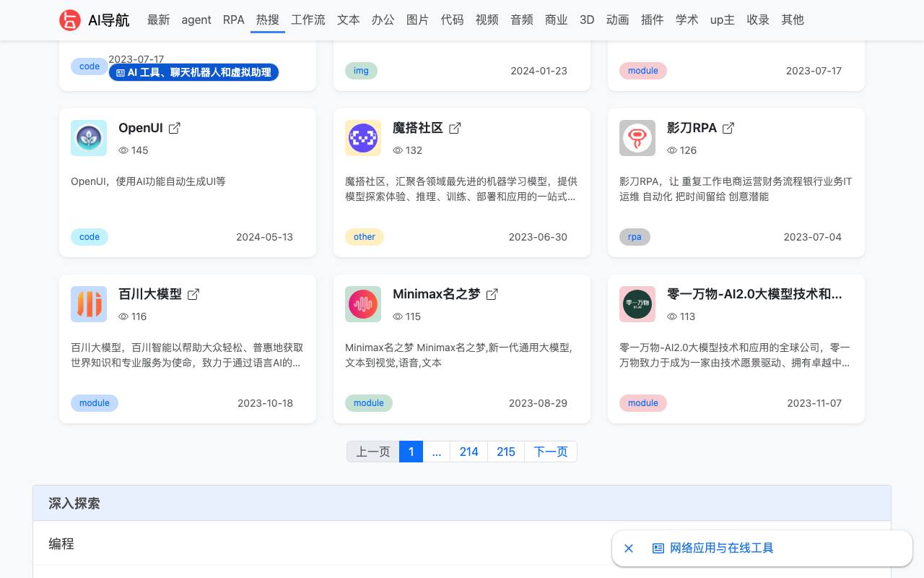Open the 文本 category
Viewport: 924px width, 578px height.
tap(349, 20)
